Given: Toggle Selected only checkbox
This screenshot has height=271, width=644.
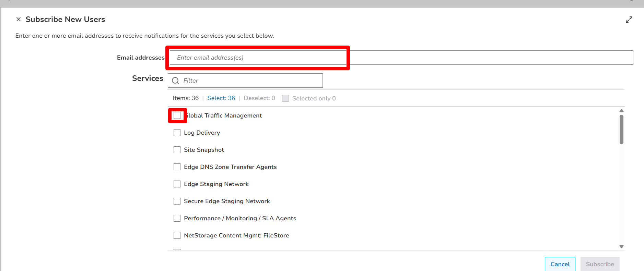Looking at the screenshot, I should pos(285,99).
